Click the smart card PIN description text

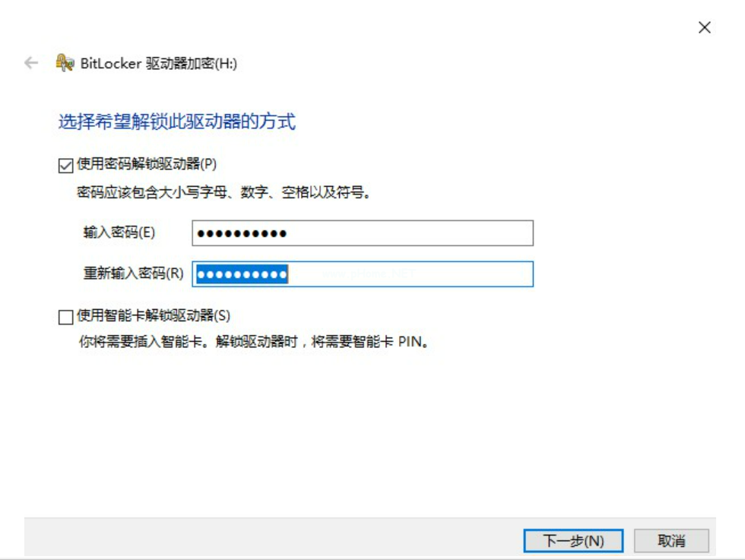pyautogui.click(x=254, y=341)
